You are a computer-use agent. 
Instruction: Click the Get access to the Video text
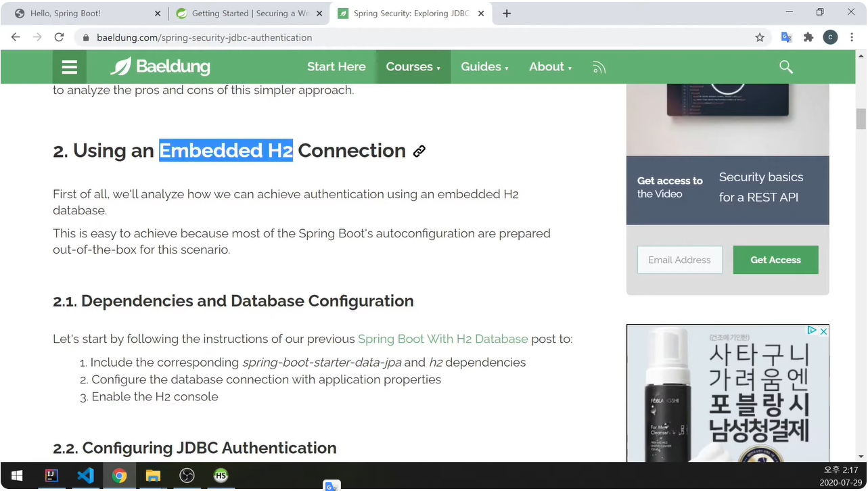670,187
